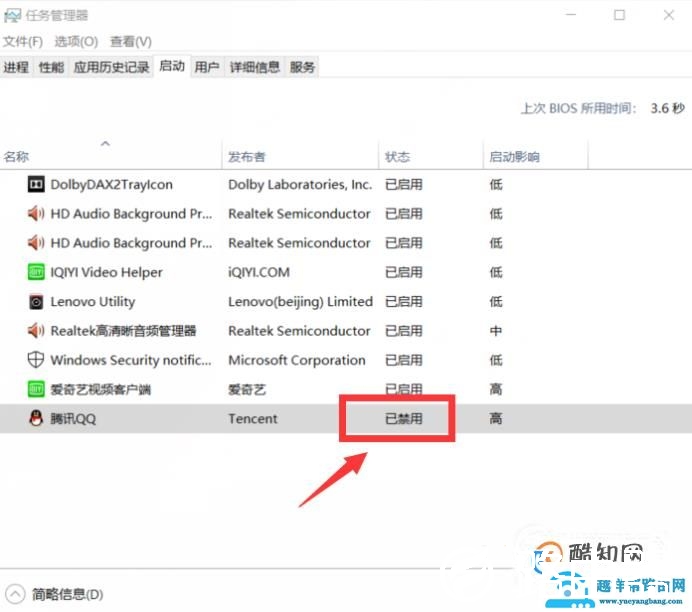Switch to the 服务 tab
The width and height of the screenshot is (692, 612).
point(302,67)
